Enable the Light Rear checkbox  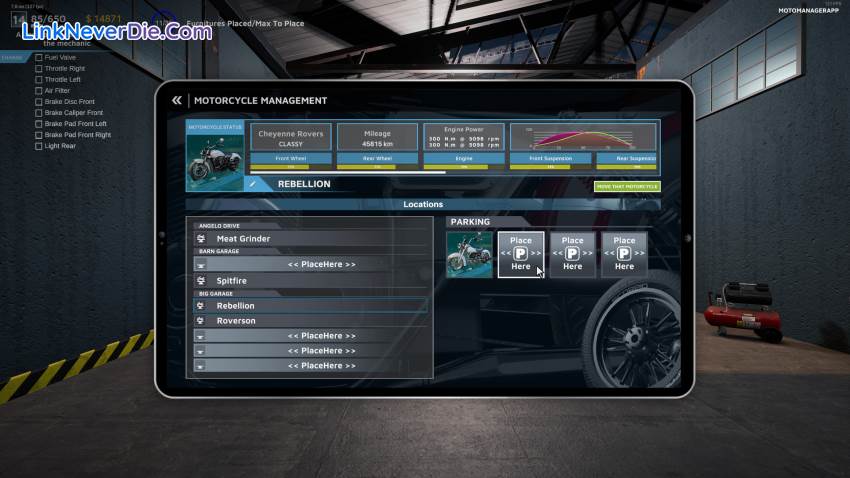tap(39, 145)
